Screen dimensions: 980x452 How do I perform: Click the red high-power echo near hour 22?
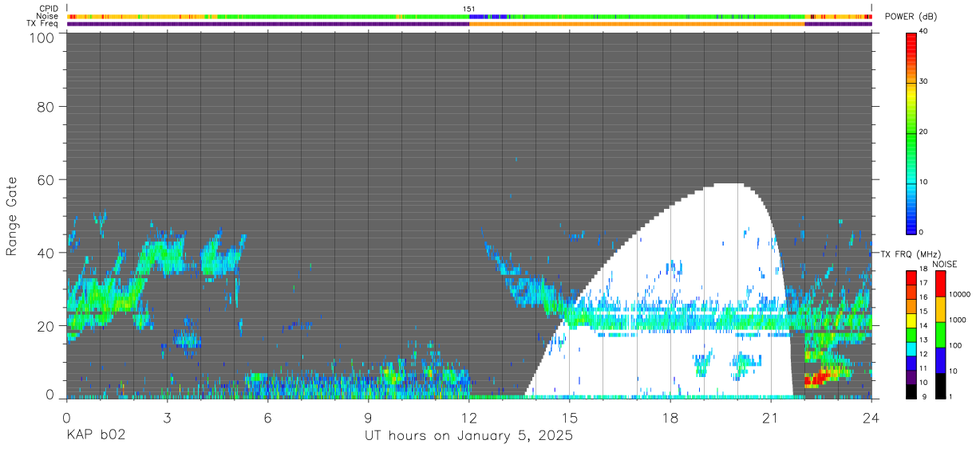click(x=818, y=378)
